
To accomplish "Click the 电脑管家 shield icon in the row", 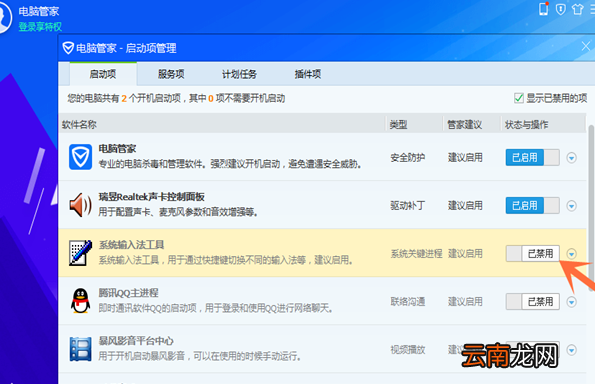I will pos(80,157).
